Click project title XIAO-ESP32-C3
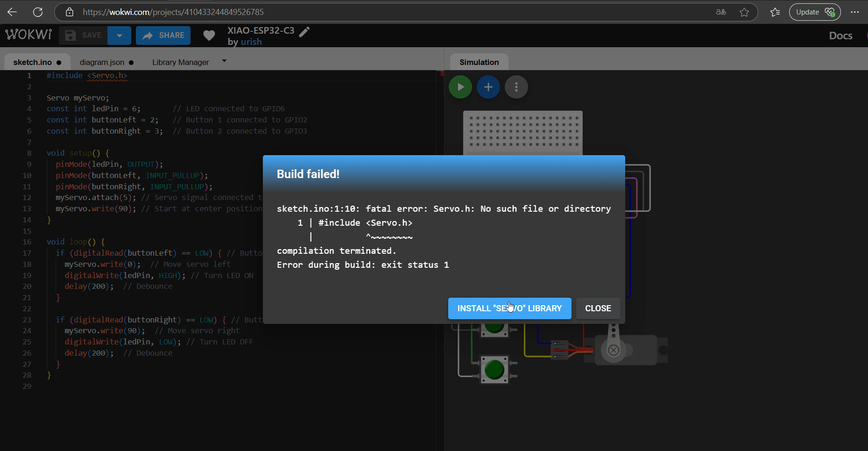 pyautogui.click(x=261, y=30)
